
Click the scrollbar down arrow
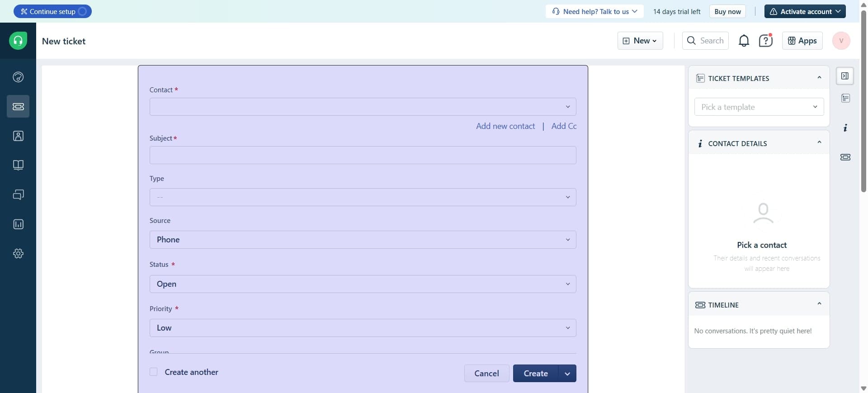(863, 388)
